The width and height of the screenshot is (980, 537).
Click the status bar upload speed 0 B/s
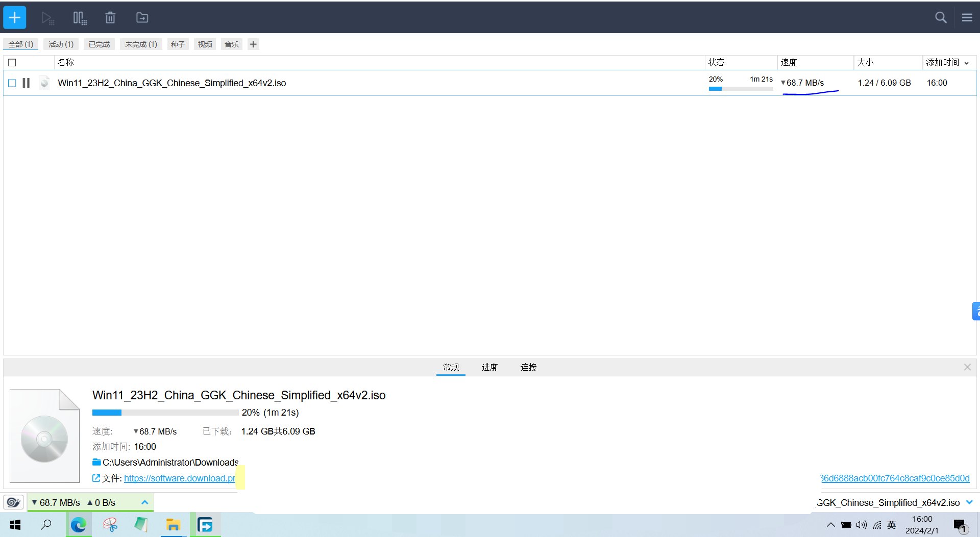[102, 502]
